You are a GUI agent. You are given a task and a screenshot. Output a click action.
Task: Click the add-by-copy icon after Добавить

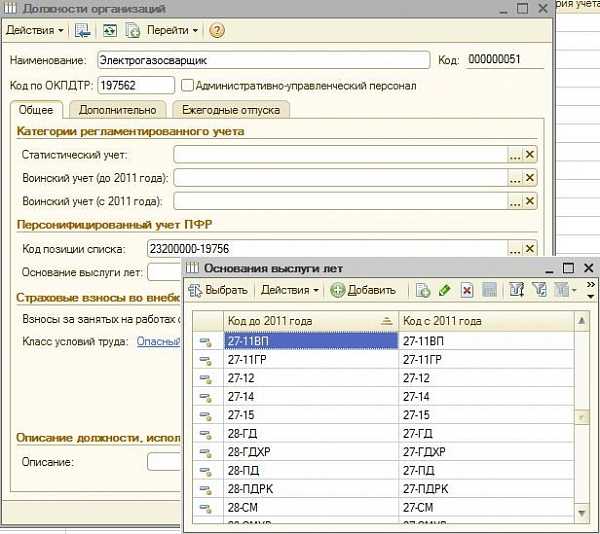pyautogui.click(x=423, y=290)
